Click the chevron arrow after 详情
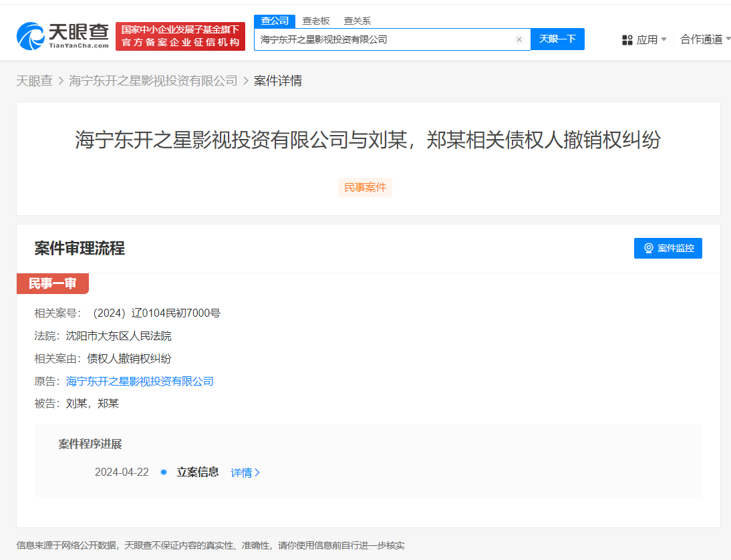Viewport: 731px width, 560px height. (257, 472)
